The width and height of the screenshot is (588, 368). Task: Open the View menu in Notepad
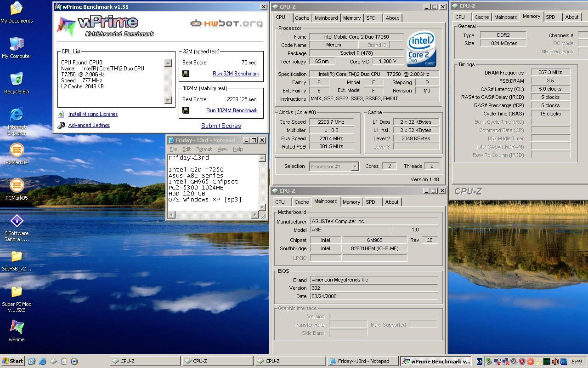[x=222, y=149]
